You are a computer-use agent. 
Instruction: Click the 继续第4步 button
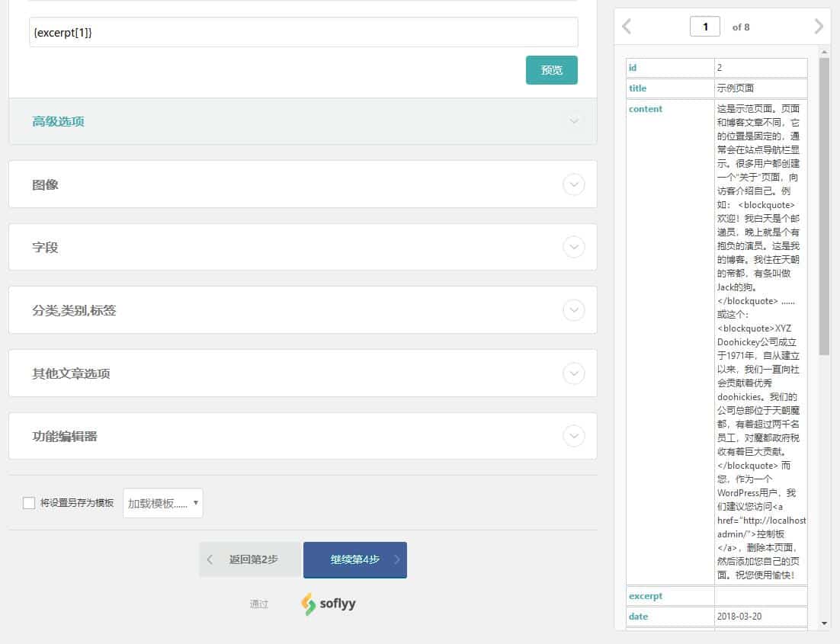point(354,559)
